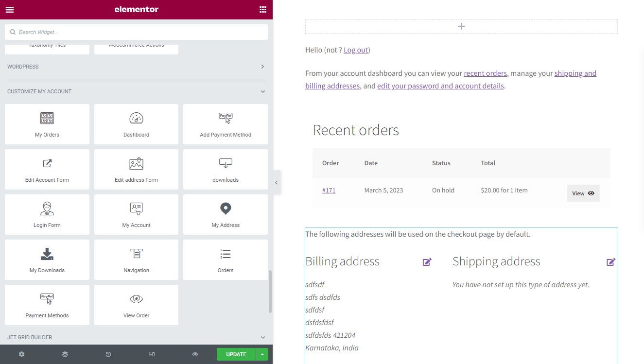
Task: Click the Karnataka, India address line
Action: click(332, 347)
